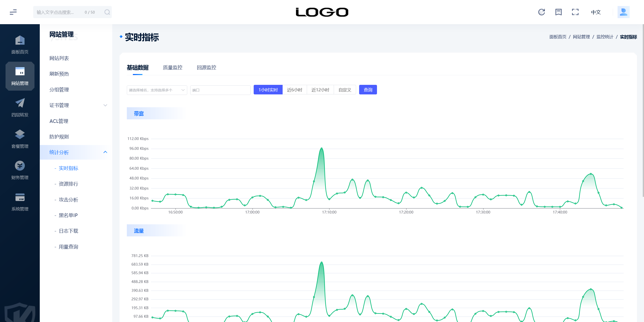Select 自定义 time range
644x322 pixels.
coord(345,90)
